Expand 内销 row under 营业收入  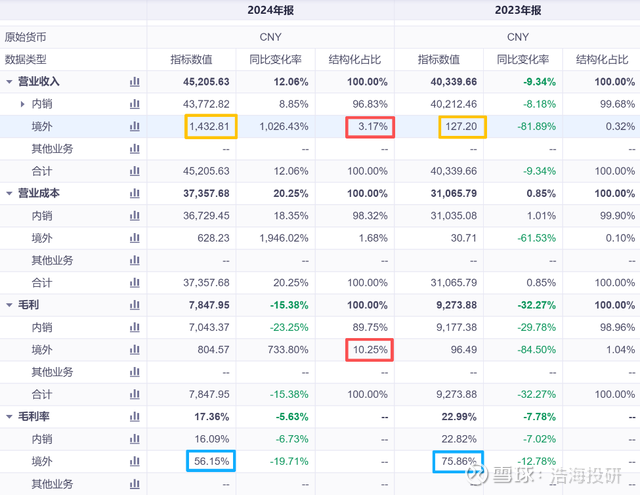[23, 104]
